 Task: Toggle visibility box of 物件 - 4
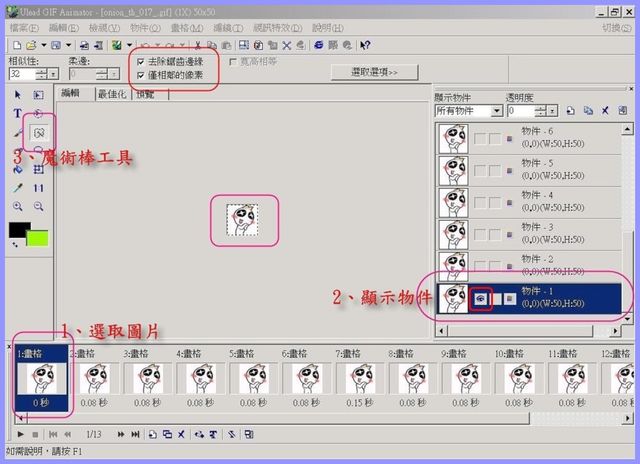pyautogui.click(x=480, y=202)
